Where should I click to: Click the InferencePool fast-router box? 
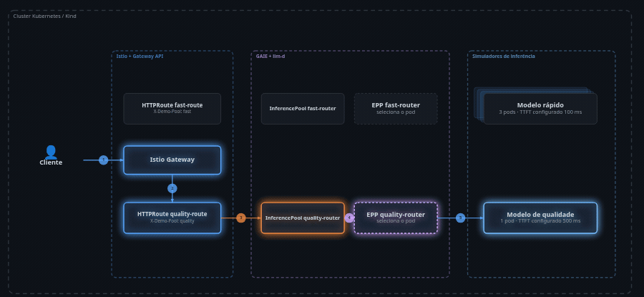tap(303, 109)
